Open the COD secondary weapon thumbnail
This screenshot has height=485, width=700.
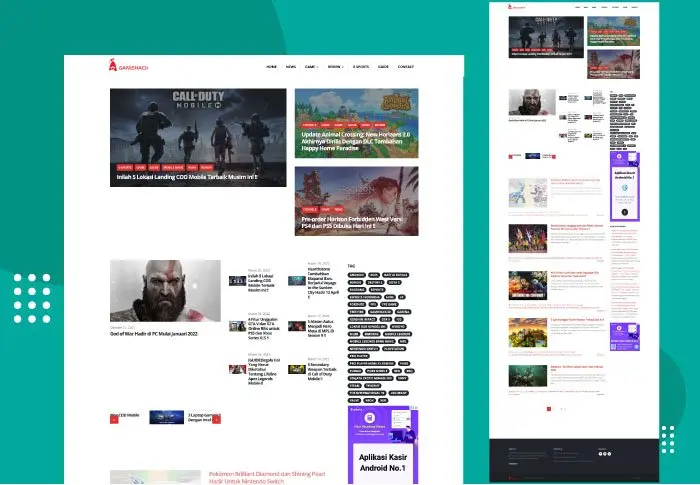297,367
